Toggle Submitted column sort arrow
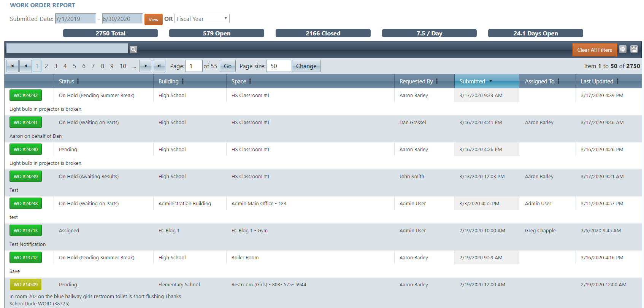Screen dimensions: 644x308 491,81
